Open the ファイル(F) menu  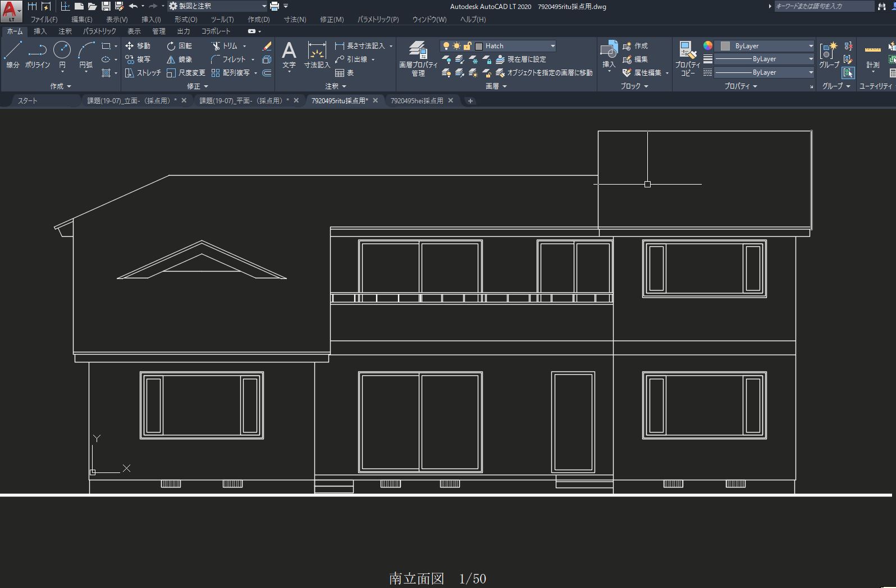coord(44,19)
